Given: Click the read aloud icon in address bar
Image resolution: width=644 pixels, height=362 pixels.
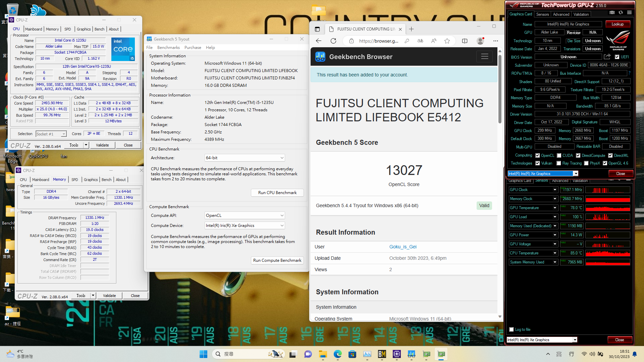Looking at the screenshot, I should coord(434,41).
